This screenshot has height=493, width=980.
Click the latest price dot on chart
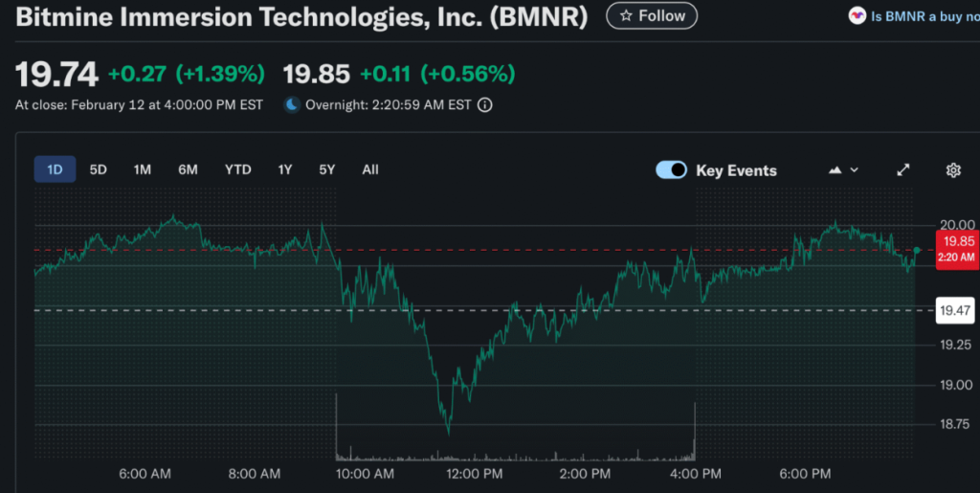[x=917, y=250]
